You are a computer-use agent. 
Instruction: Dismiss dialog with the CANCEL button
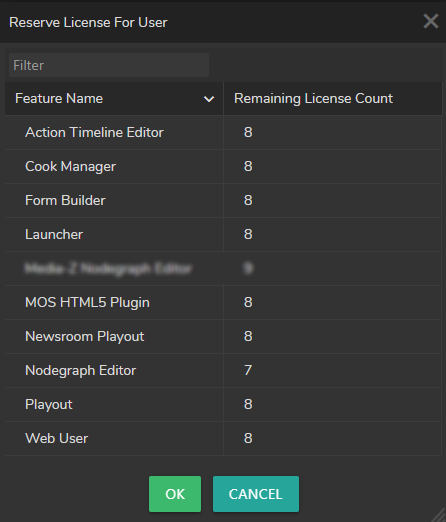click(256, 494)
